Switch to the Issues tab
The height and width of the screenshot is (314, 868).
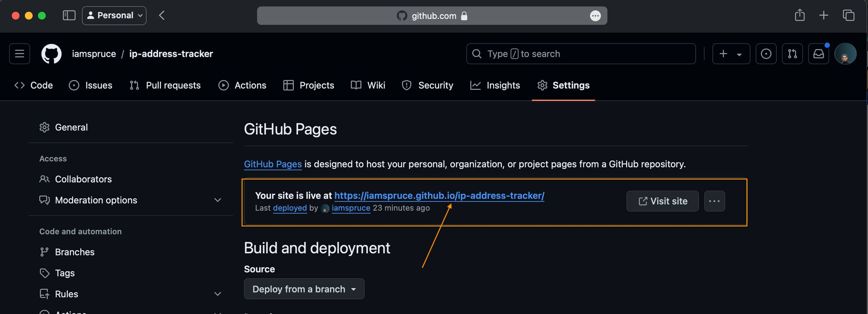click(x=90, y=86)
